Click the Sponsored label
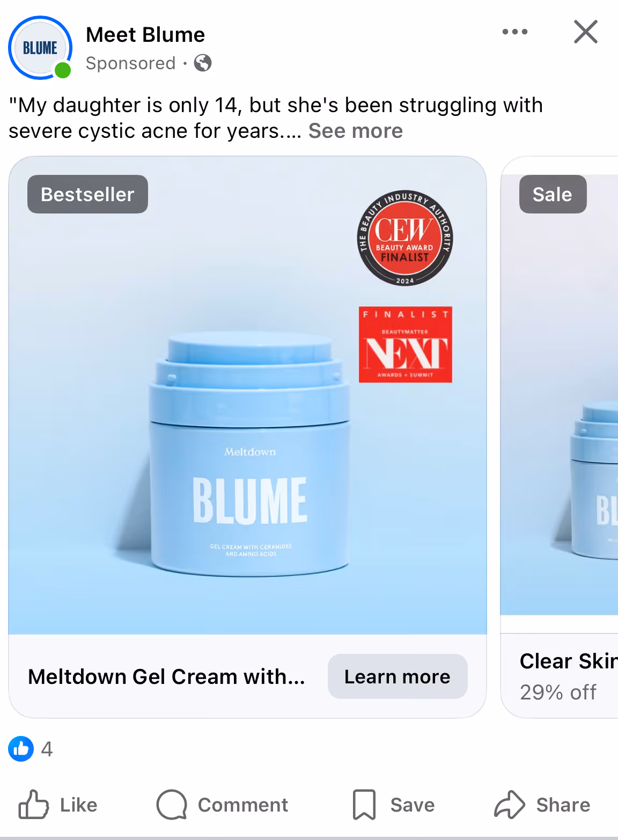618x840 pixels. pyautogui.click(x=131, y=63)
